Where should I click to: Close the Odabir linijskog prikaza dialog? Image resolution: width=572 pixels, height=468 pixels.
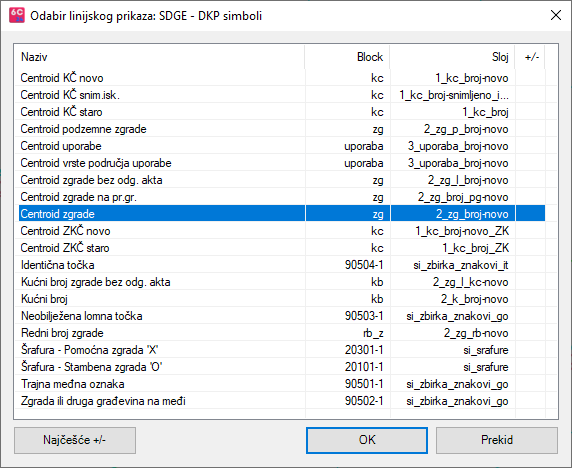click(x=556, y=15)
